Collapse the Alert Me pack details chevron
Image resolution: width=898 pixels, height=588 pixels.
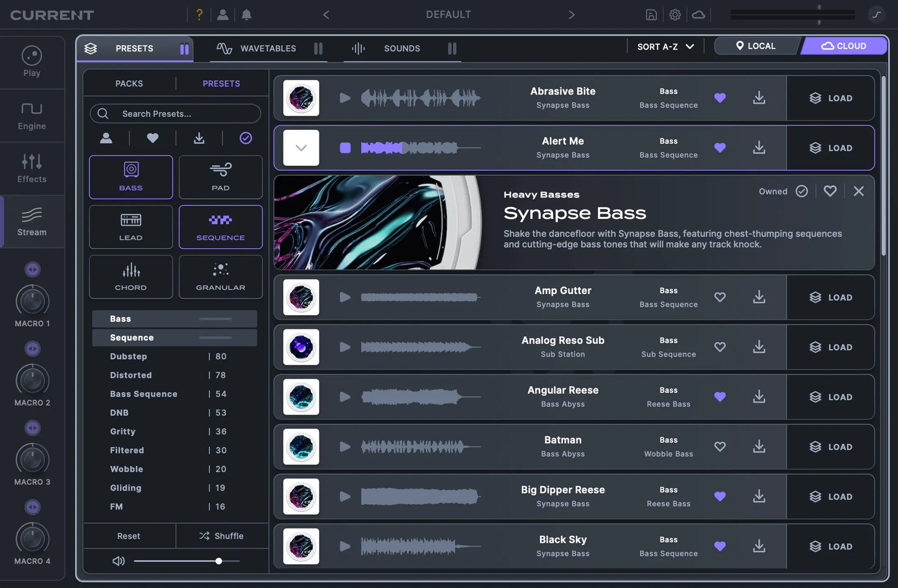(301, 148)
